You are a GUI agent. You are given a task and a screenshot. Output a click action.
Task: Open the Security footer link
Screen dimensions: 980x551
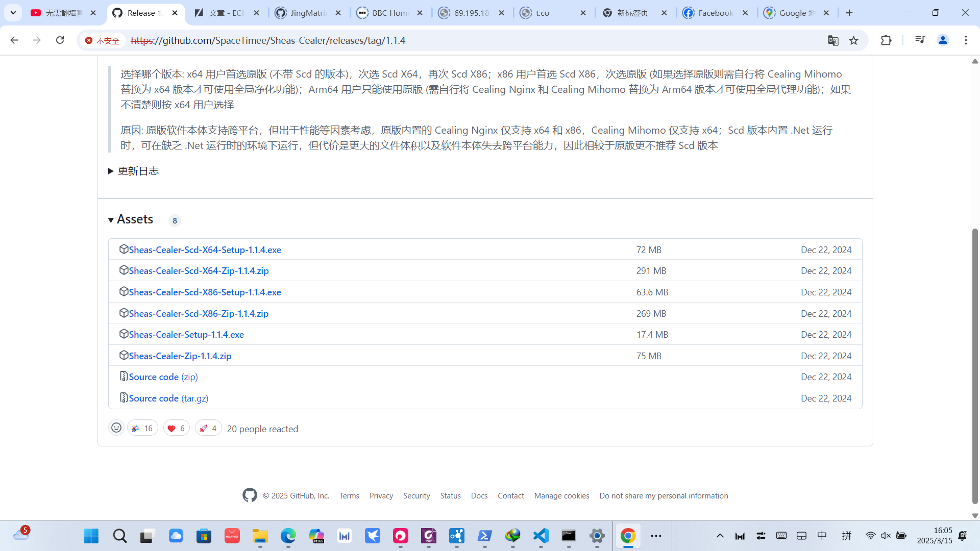416,495
